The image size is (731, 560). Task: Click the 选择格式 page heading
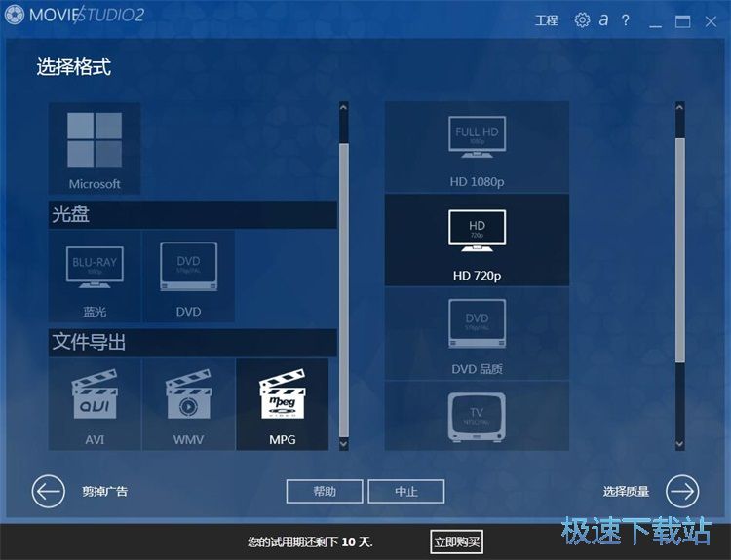pos(74,67)
